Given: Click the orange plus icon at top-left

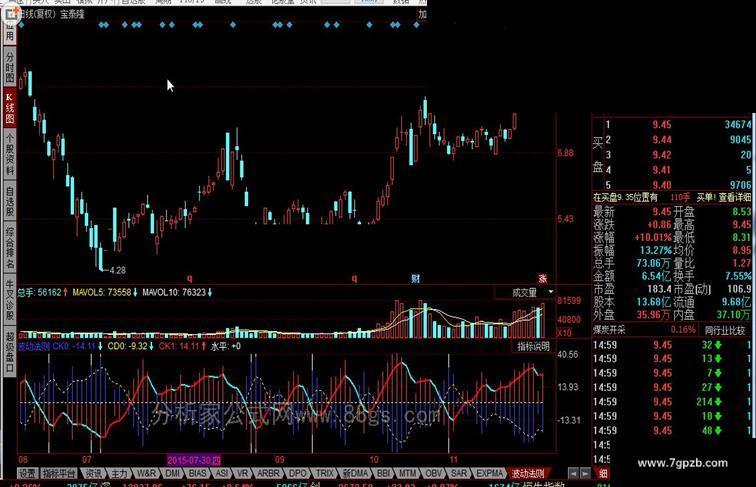Looking at the screenshot, I should point(10,14).
